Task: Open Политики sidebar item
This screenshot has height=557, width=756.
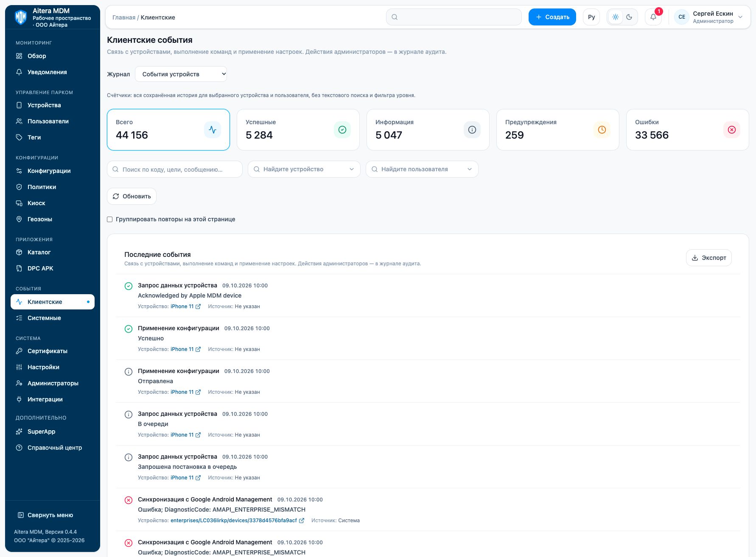Action: (x=53, y=187)
